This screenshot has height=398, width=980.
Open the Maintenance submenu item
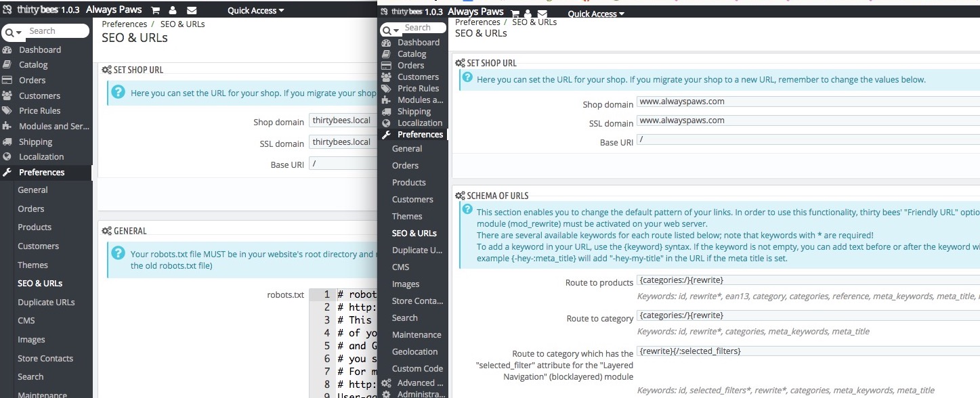416,334
